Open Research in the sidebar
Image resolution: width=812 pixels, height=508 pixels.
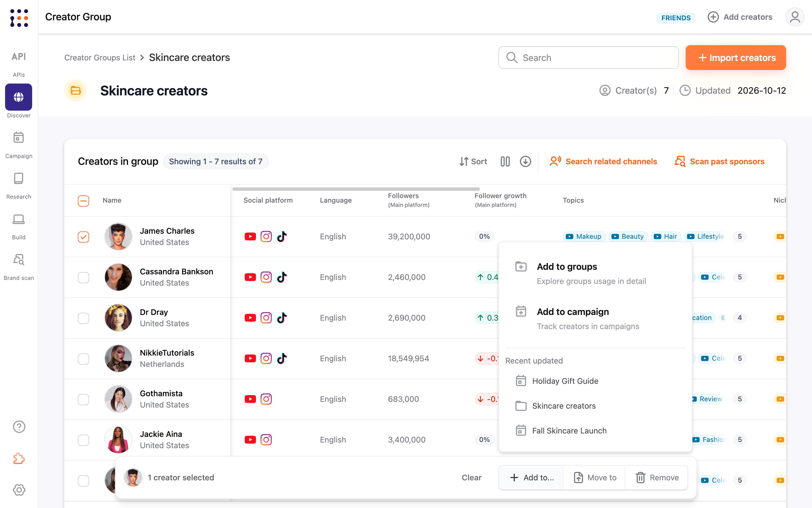19,186
